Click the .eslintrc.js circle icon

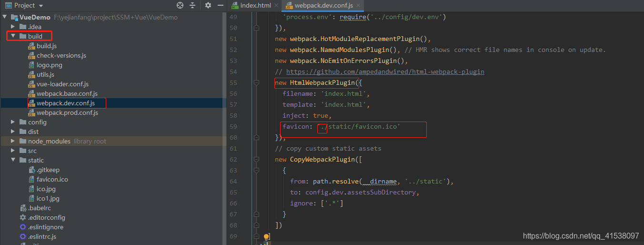(23, 236)
